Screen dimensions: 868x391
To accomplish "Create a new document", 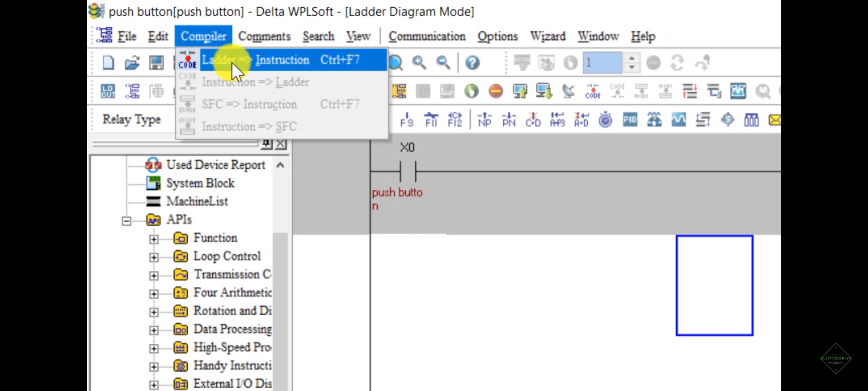I will coord(107,62).
